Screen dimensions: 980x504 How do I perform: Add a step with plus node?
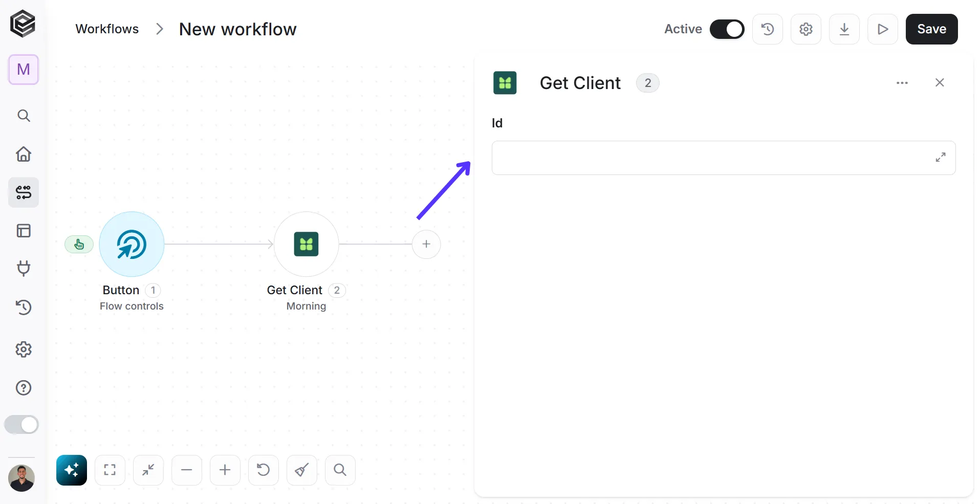pyautogui.click(x=426, y=244)
